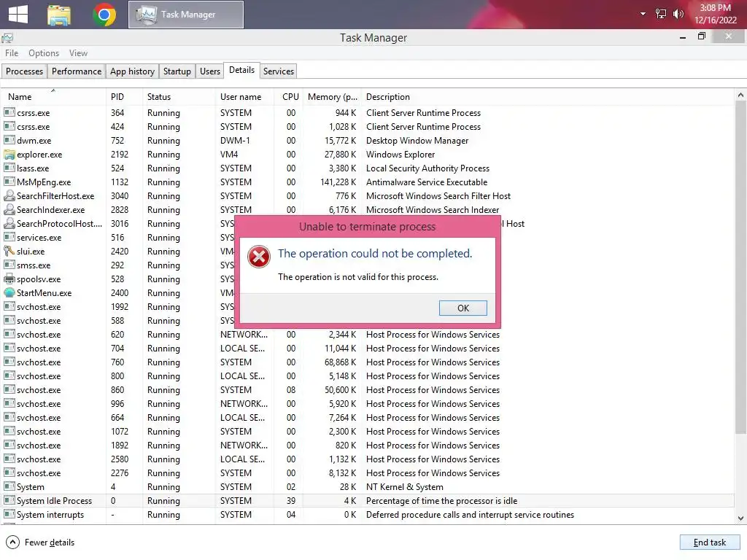Click the red error icon in dialog
Viewport: 747px width, 560px height.
pyautogui.click(x=259, y=257)
